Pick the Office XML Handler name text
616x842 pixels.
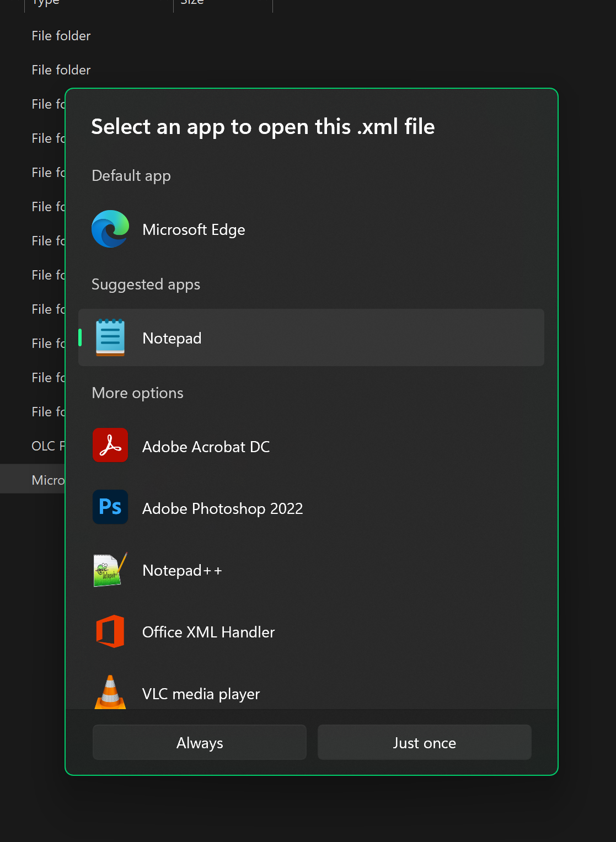pos(208,632)
